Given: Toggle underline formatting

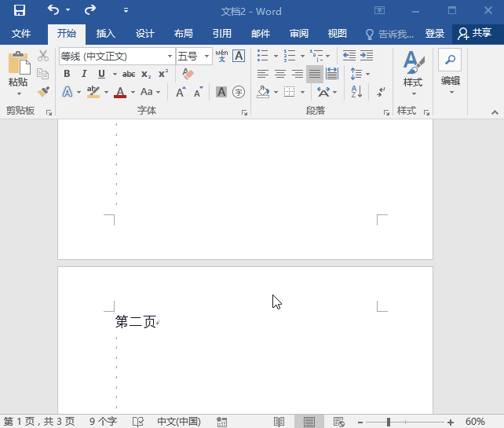Looking at the screenshot, I should (101, 74).
